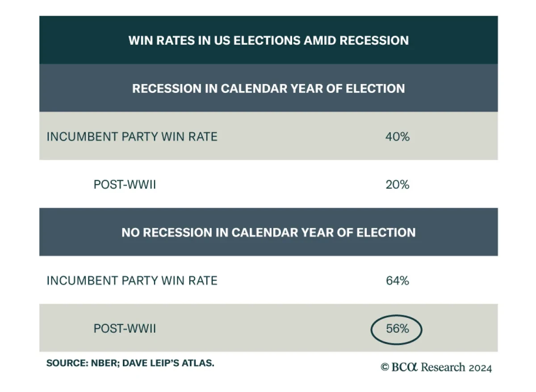Select the 'Recession in Calendar Year of Election' header

pyautogui.click(x=268, y=88)
